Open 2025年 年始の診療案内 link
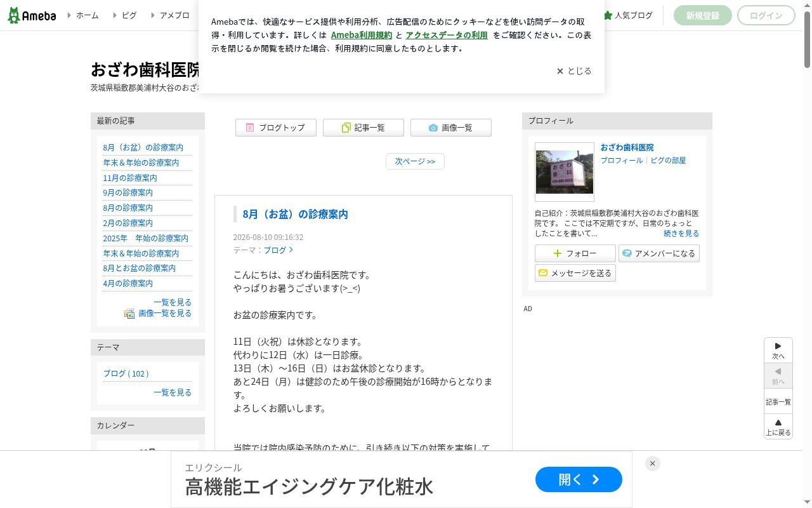The width and height of the screenshot is (812, 508). pyautogui.click(x=146, y=238)
